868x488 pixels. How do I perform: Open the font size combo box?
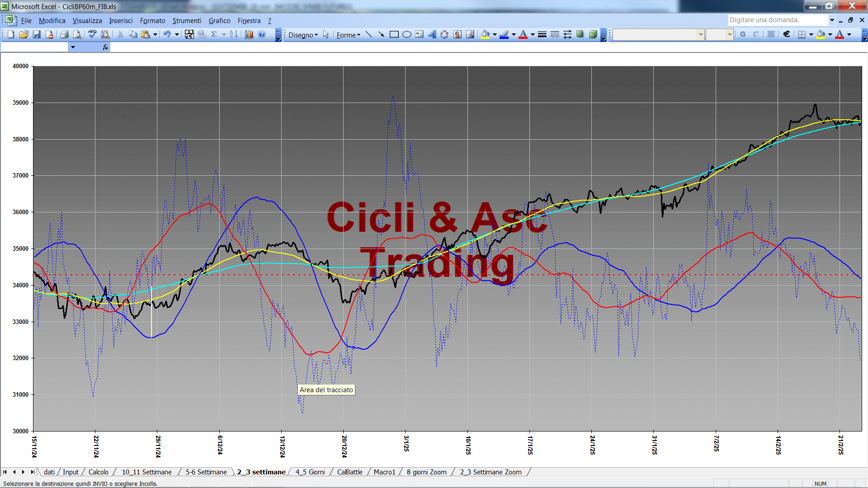[x=719, y=34]
